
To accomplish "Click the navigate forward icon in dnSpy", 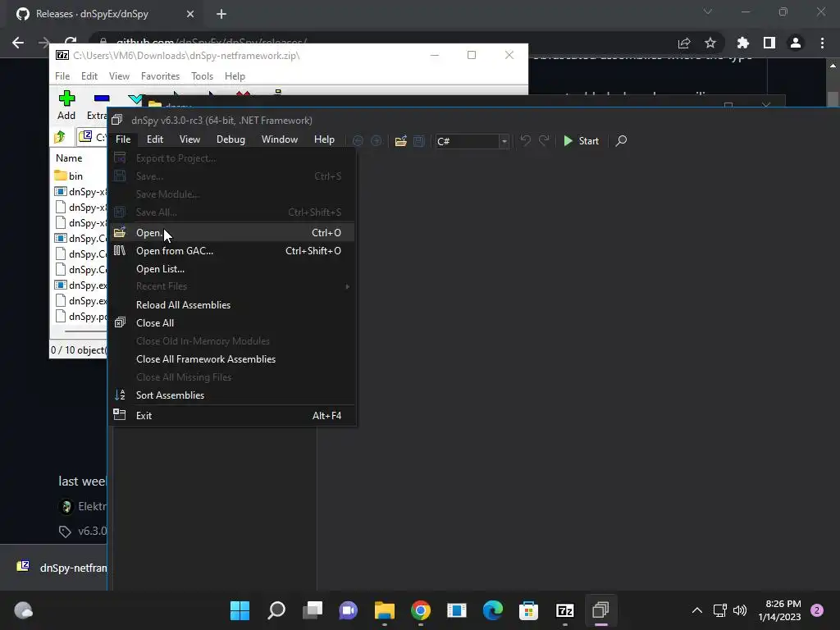I will click(376, 141).
